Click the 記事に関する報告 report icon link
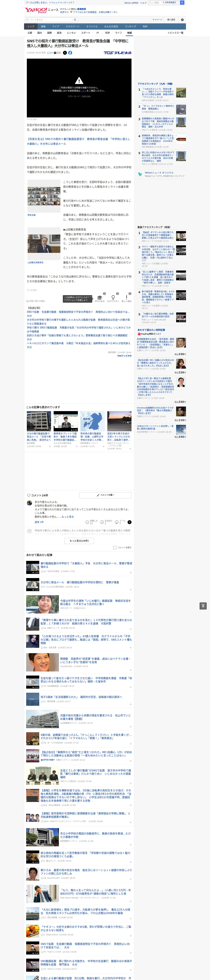The height and width of the screenshot is (980, 210). (36, 301)
